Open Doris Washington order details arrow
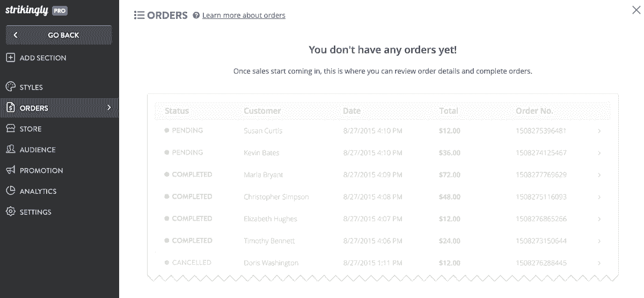The width and height of the screenshot is (644, 298). click(x=599, y=263)
